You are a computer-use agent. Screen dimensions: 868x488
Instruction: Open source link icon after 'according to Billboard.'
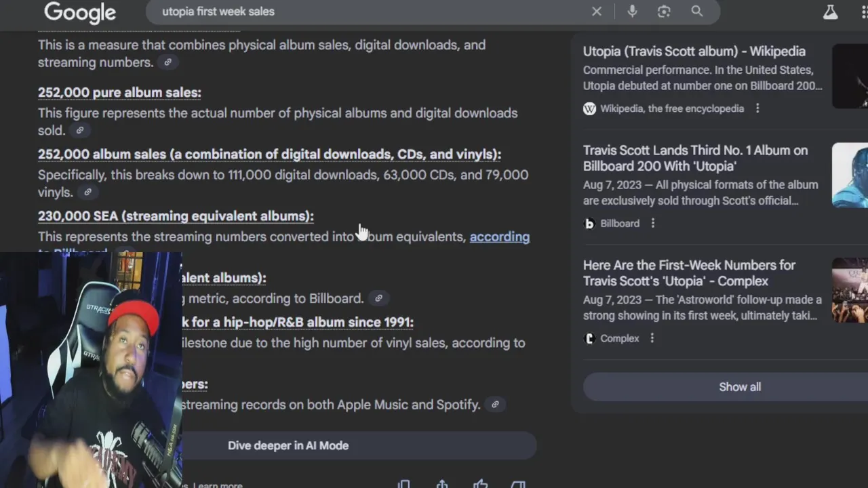pos(379,298)
